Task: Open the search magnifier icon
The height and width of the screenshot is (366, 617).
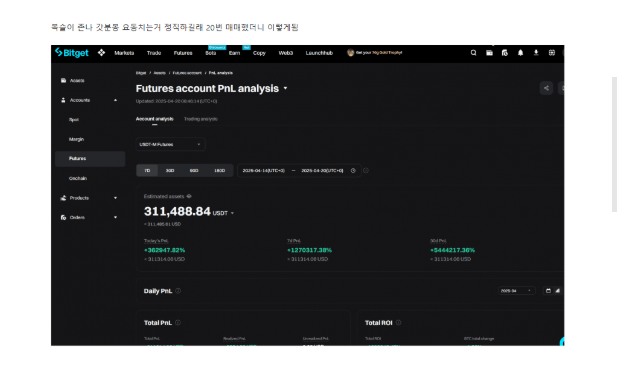Action: (473, 52)
